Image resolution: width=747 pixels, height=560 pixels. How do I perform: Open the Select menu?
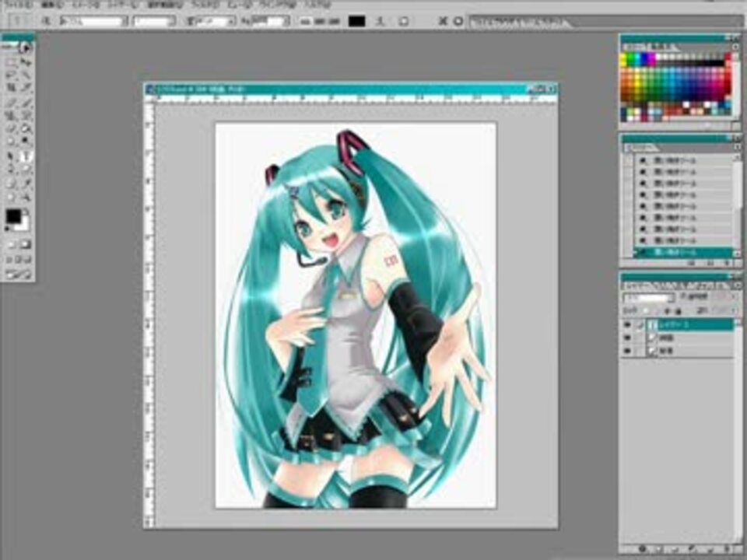pos(165,5)
